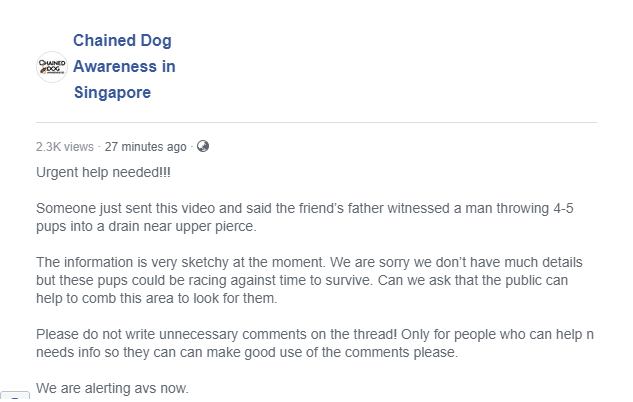Click the partially visible button at bottom-left corner
This screenshot has height=402, width=633.
(15, 396)
